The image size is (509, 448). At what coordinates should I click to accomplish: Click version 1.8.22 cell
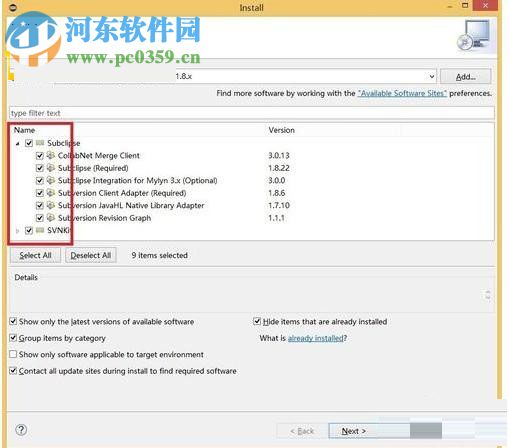(x=279, y=168)
